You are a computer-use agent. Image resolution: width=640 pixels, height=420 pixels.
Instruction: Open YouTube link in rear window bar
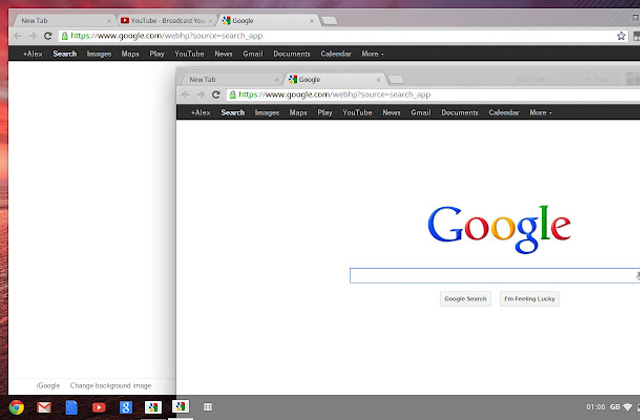[189, 54]
